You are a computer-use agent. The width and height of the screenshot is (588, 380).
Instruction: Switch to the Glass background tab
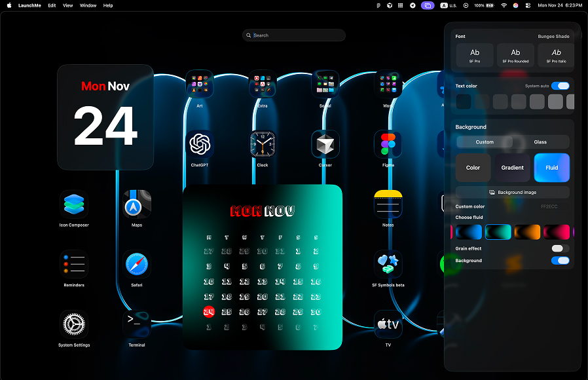pyautogui.click(x=540, y=142)
